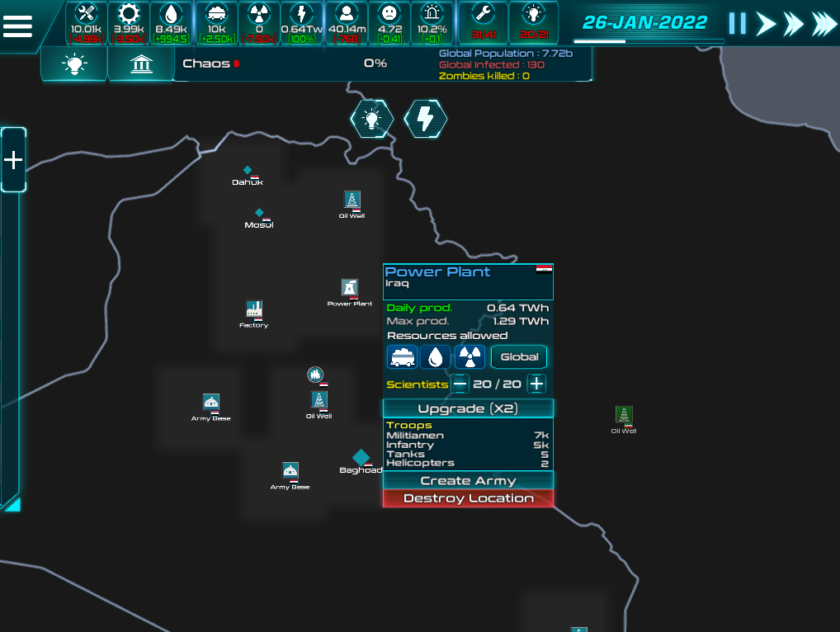The height and width of the screenshot is (632, 840).
Task: Toggle coal resource allowed for the plant
Action: tap(403, 357)
